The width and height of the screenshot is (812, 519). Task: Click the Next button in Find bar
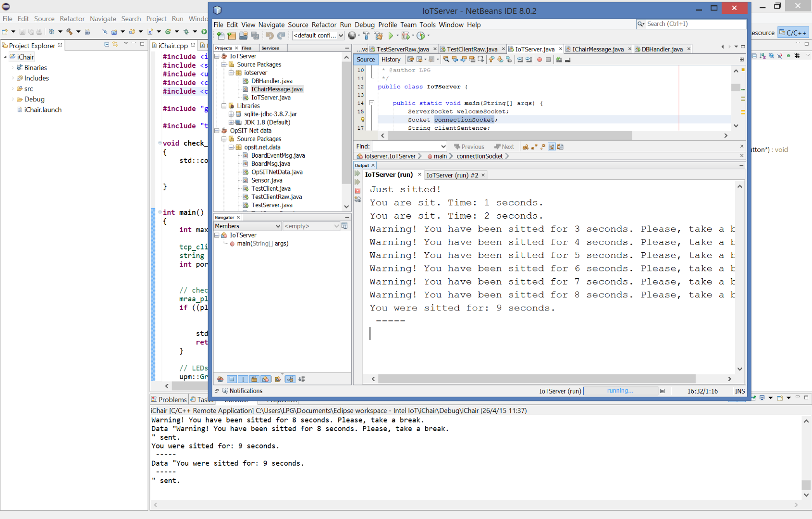(504, 147)
